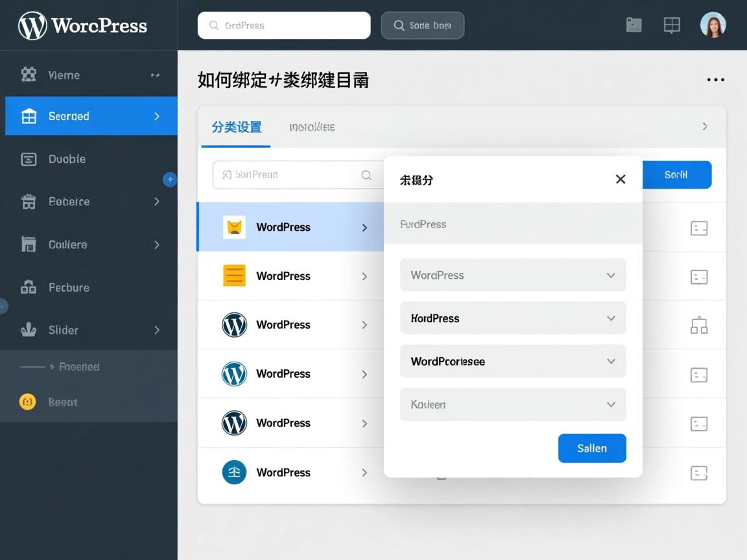Click the grid layout icon in header
This screenshot has height=560, width=747.
(672, 25)
